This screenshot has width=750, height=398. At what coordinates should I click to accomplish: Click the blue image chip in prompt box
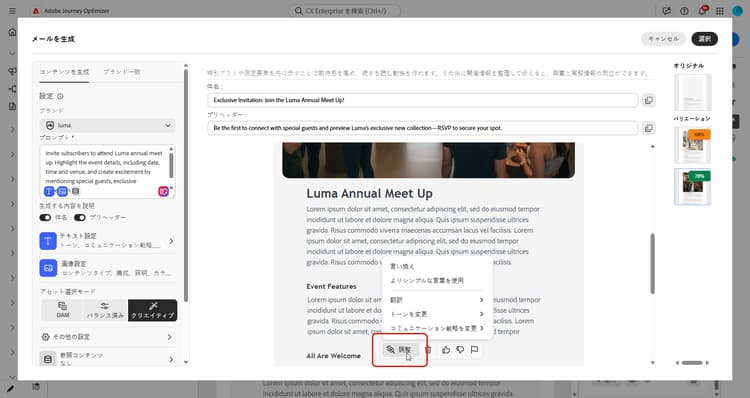pyautogui.click(x=62, y=191)
